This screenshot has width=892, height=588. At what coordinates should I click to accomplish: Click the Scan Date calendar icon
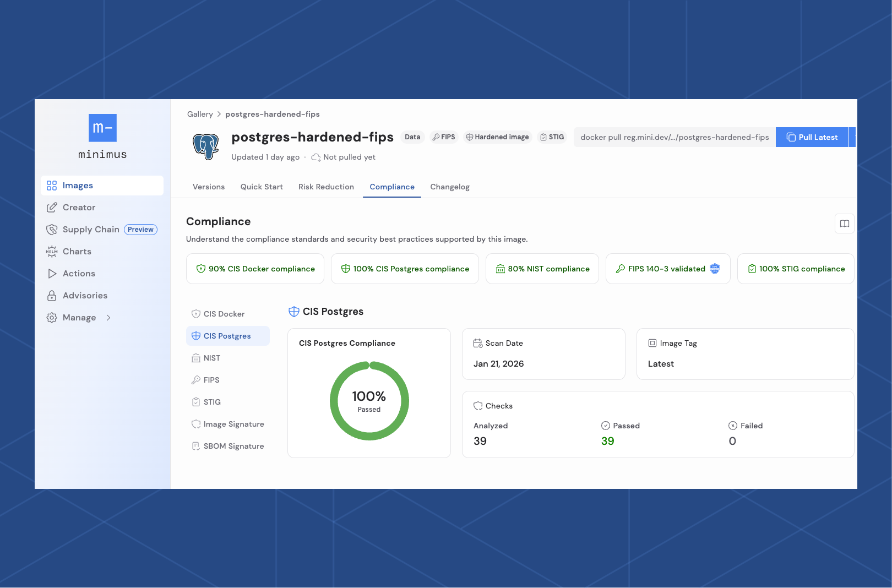click(x=478, y=343)
